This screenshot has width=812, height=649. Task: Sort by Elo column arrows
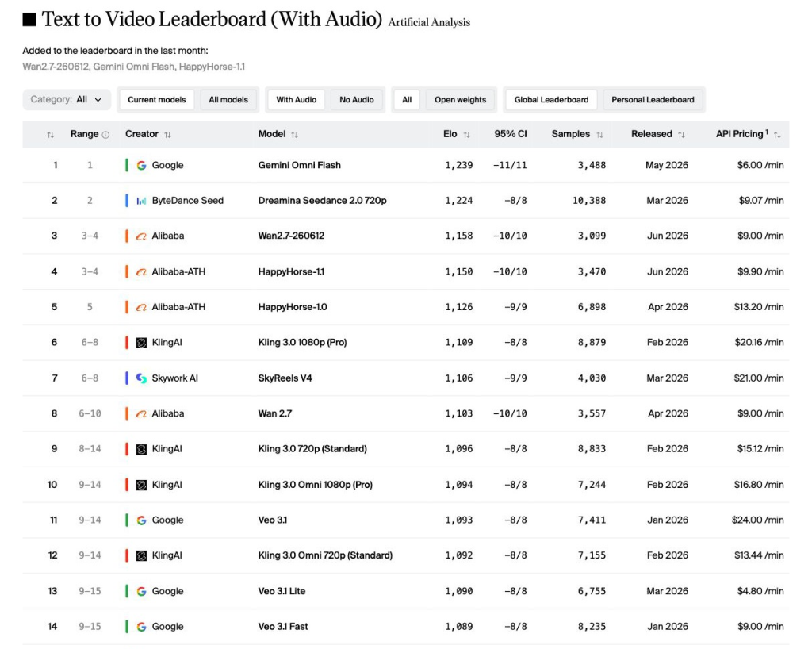point(466,135)
